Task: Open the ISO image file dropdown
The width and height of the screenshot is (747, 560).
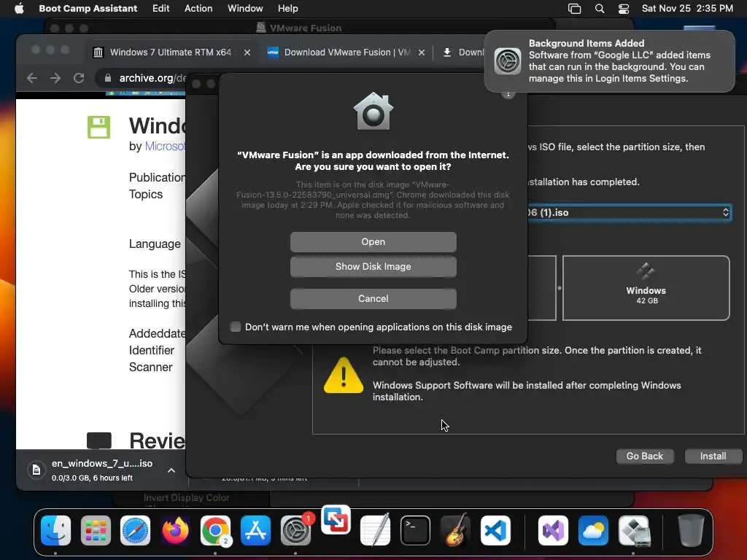Action: coord(629,212)
